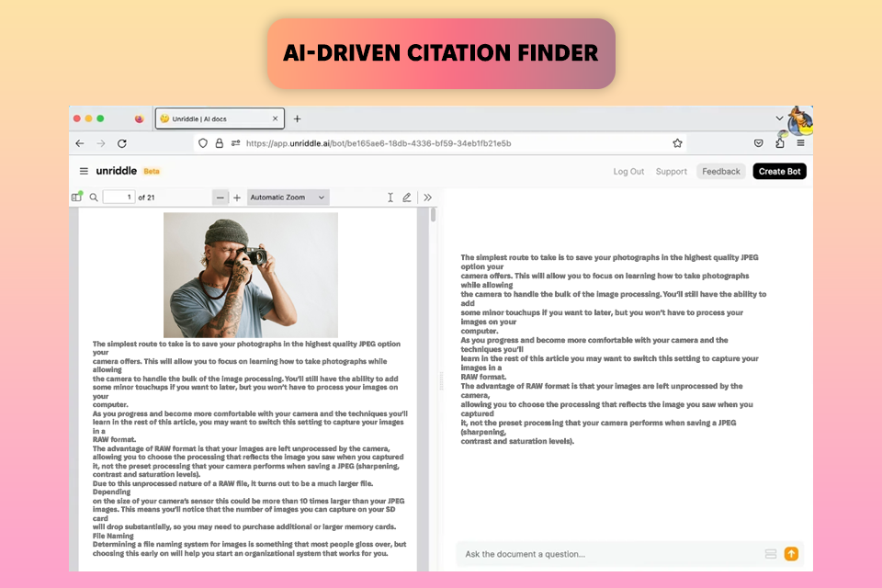Image resolution: width=882 pixels, height=588 pixels.
Task: Click 'contrast and saturation levels).' in chat panel
Action: click(x=517, y=441)
